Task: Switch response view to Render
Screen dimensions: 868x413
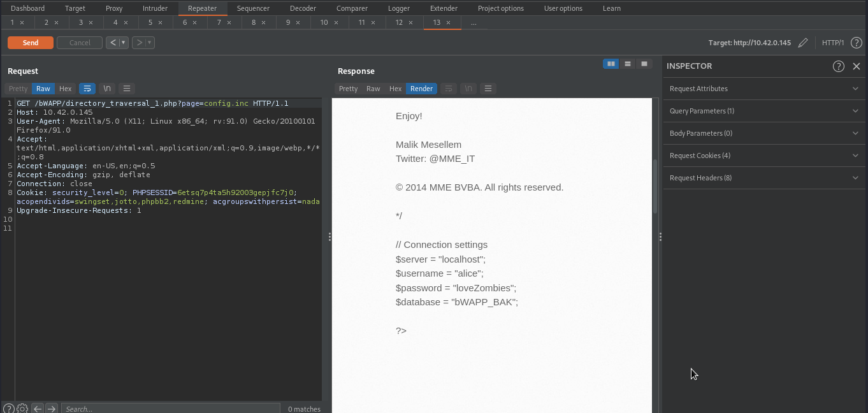Action: (421, 89)
